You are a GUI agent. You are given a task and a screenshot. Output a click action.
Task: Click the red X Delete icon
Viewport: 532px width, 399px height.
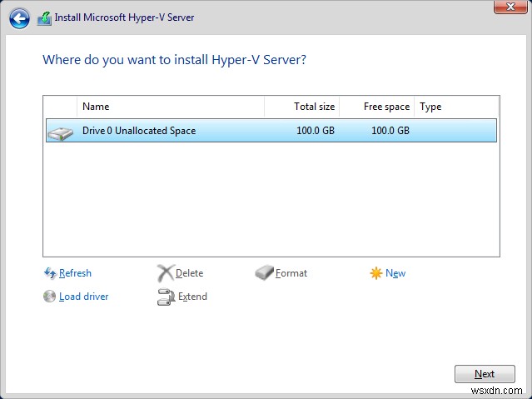[x=165, y=273]
